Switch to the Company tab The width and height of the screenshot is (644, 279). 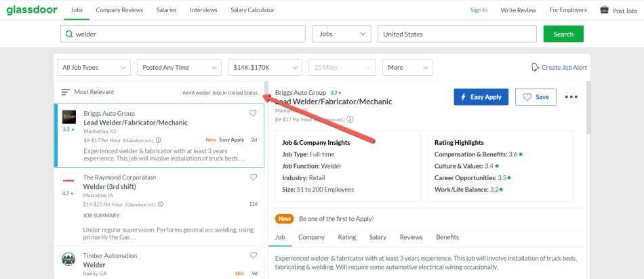(x=311, y=237)
